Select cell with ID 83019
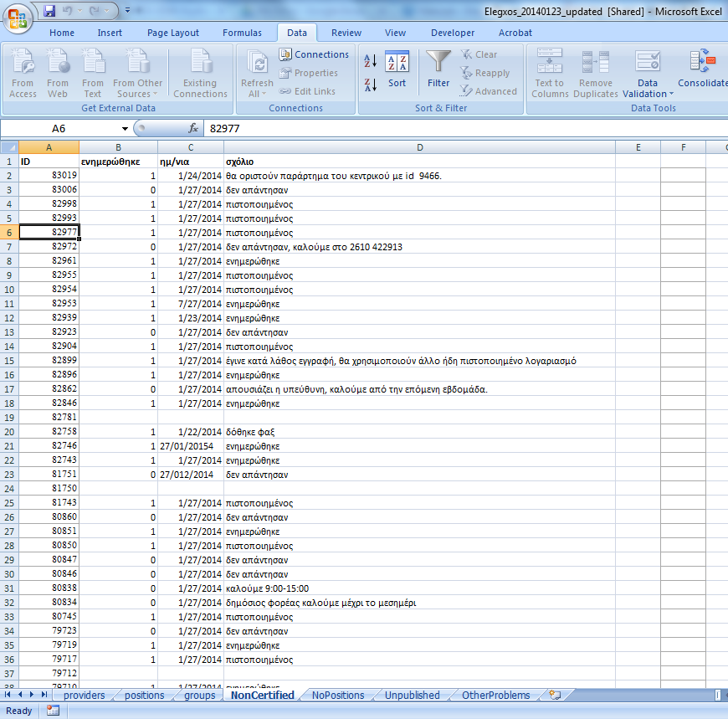The height and width of the screenshot is (719, 728). pyautogui.click(x=49, y=176)
